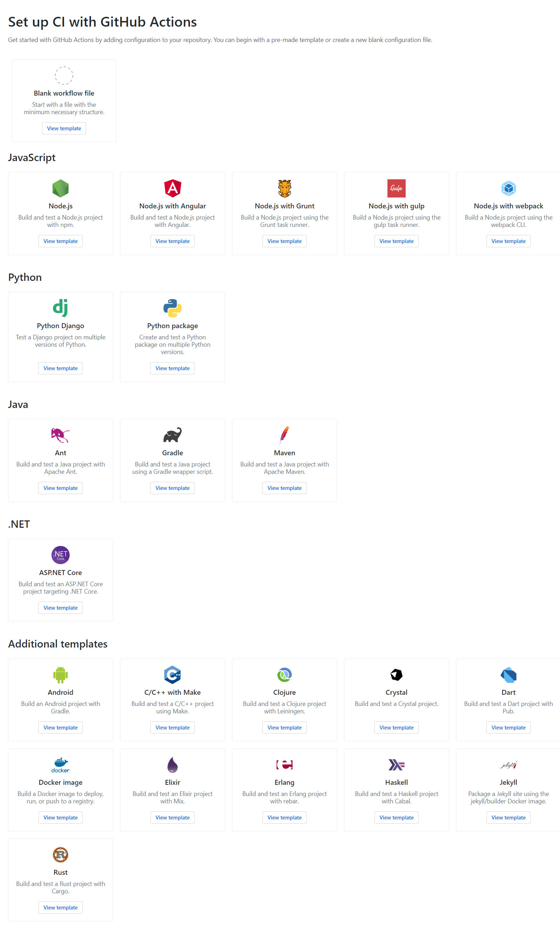Click the 'Set up CI with GitHub Actions' heading
560x928 pixels.
coord(102,22)
